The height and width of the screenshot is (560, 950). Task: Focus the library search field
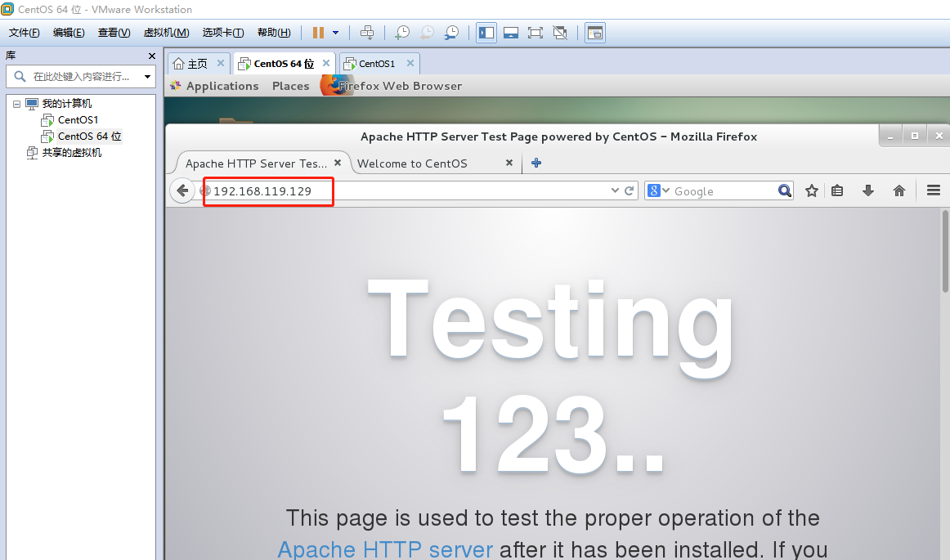[x=81, y=76]
